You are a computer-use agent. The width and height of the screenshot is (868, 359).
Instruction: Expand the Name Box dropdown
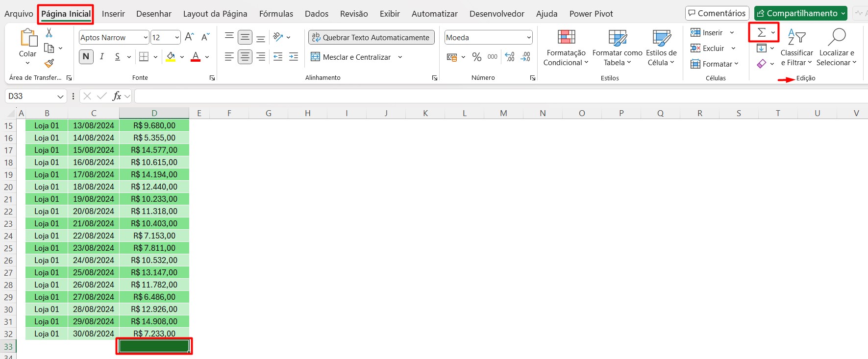pos(60,96)
